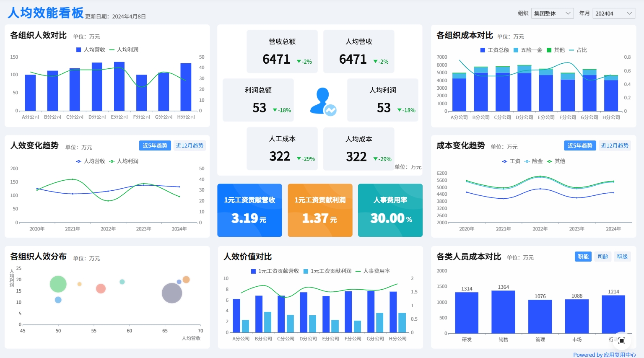Click the 各组织人效对比 panel title

[x=39, y=35]
